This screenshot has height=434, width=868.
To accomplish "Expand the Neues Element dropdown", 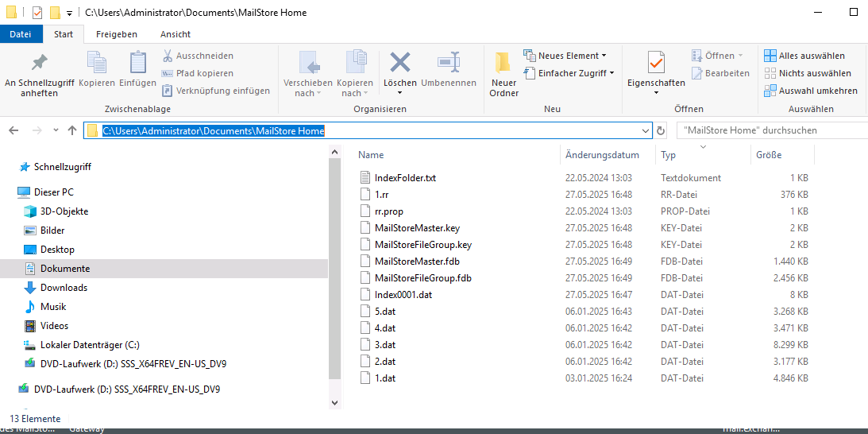I will (x=604, y=56).
